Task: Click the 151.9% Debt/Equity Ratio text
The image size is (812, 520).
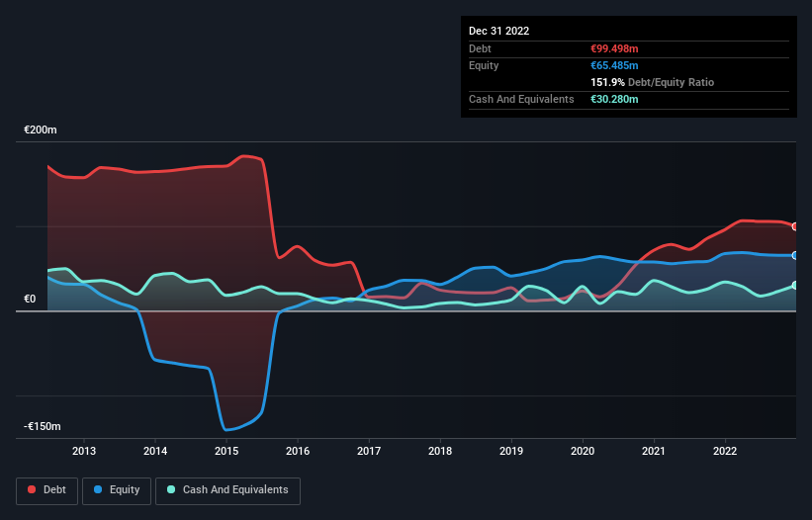Action: click(x=652, y=82)
